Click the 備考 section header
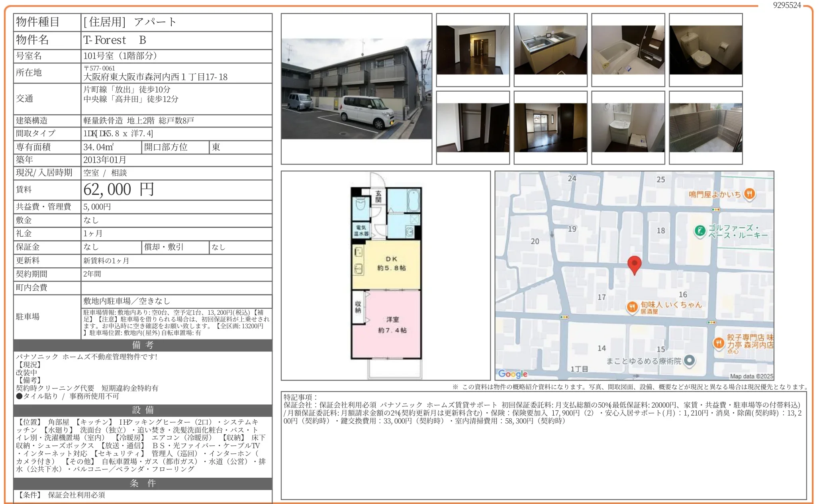 tap(143, 345)
